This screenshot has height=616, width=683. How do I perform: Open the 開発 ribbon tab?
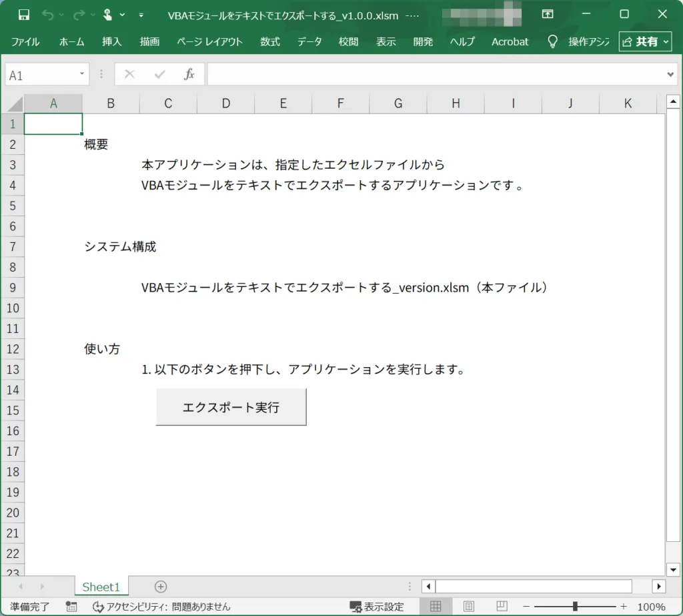(x=423, y=41)
